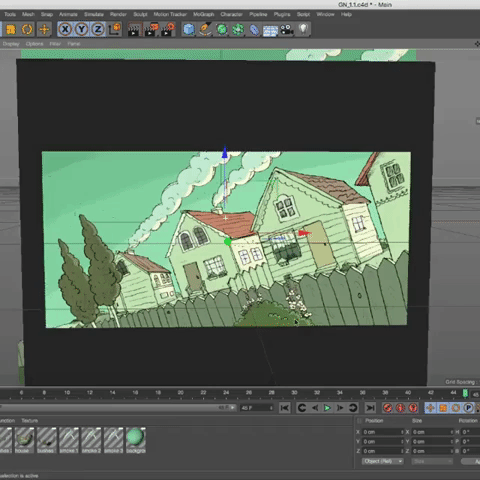Click the green Y-axis gizmo handle
This screenshot has height=480, width=480.
coord(228,242)
